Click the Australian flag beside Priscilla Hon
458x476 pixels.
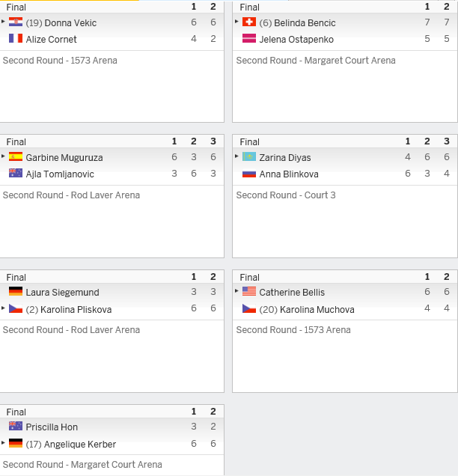click(x=16, y=426)
